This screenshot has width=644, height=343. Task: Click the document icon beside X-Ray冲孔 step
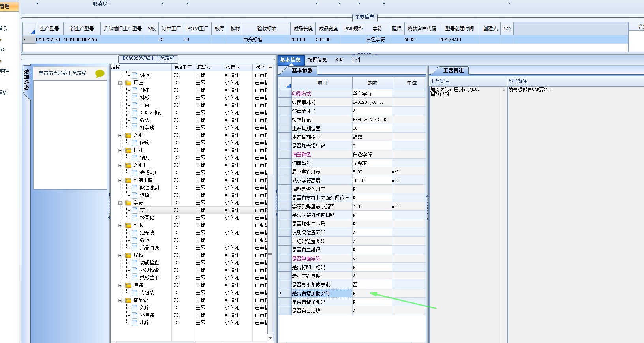(135, 112)
